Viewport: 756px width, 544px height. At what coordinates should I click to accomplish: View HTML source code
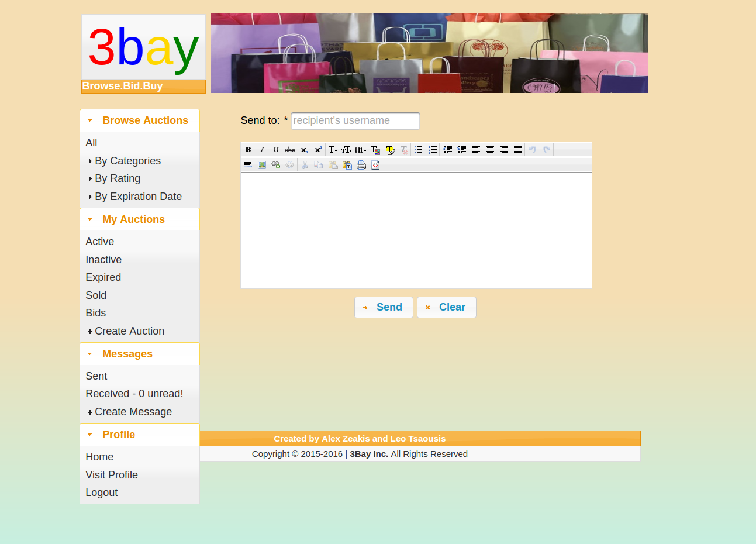tap(375, 165)
